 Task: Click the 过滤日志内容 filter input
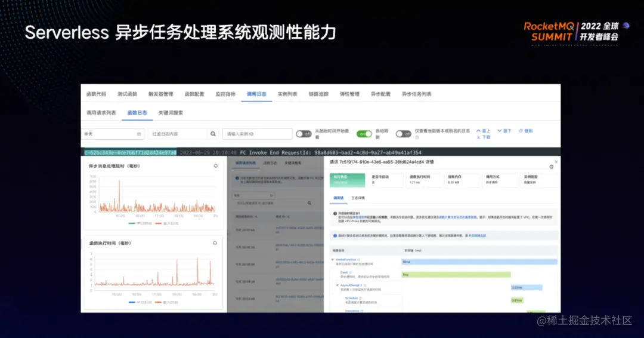click(x=178, y=134)
